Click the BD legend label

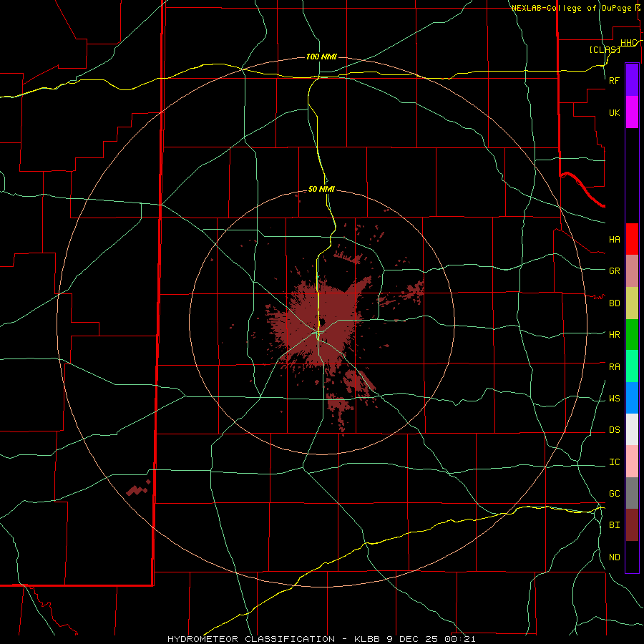click(x=614, y=303)
